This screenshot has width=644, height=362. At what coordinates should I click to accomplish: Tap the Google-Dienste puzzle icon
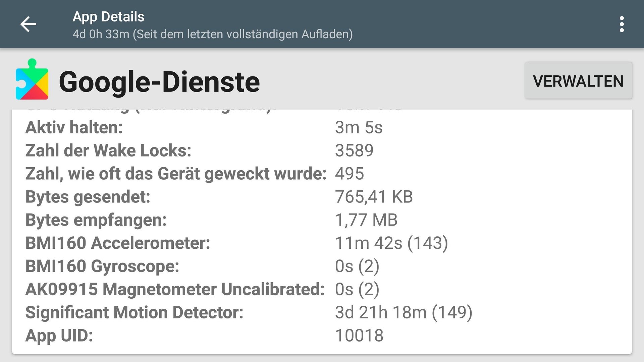[32, 79]
